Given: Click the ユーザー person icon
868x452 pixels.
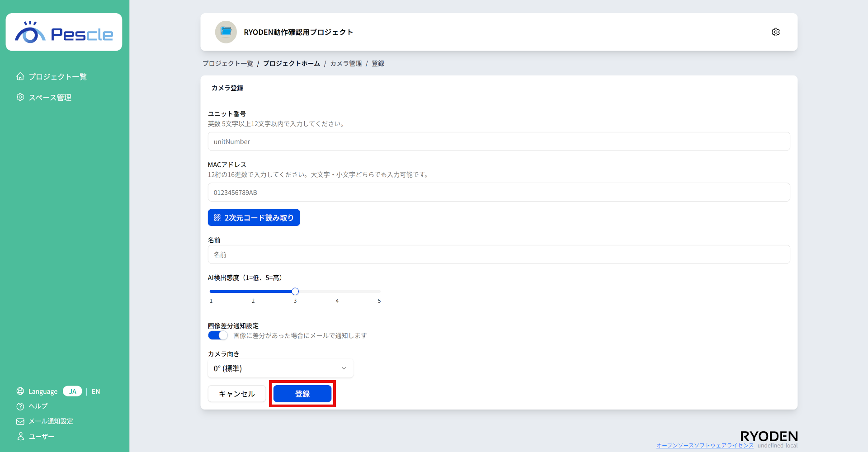Looking at the screenshot, I should pyautogui.click(x=20, y=436).
